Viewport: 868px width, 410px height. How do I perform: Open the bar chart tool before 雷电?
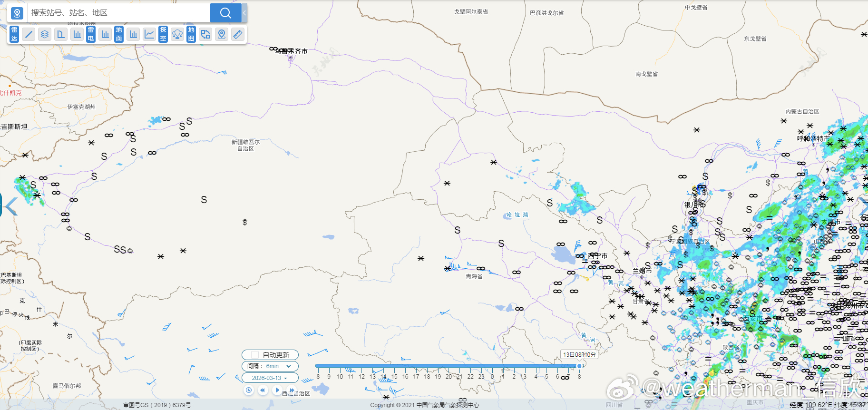77,34
